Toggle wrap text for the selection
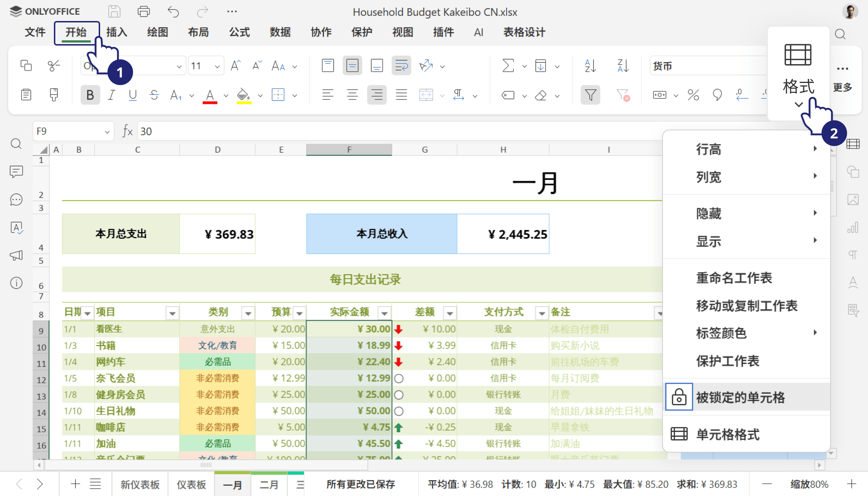The width and height of the screenshot is (868, 496). pyautogui.click(x=401, y=66)
